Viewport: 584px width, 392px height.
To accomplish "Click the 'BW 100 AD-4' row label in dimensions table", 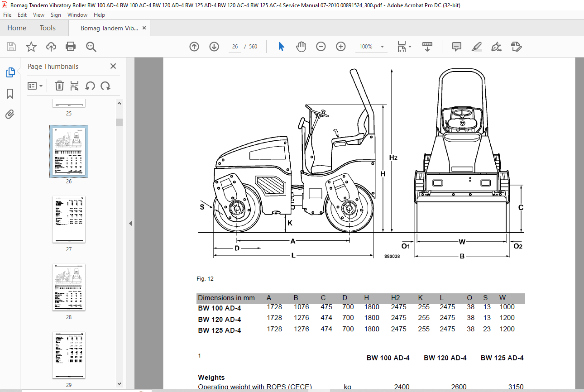I will [220, 308].
